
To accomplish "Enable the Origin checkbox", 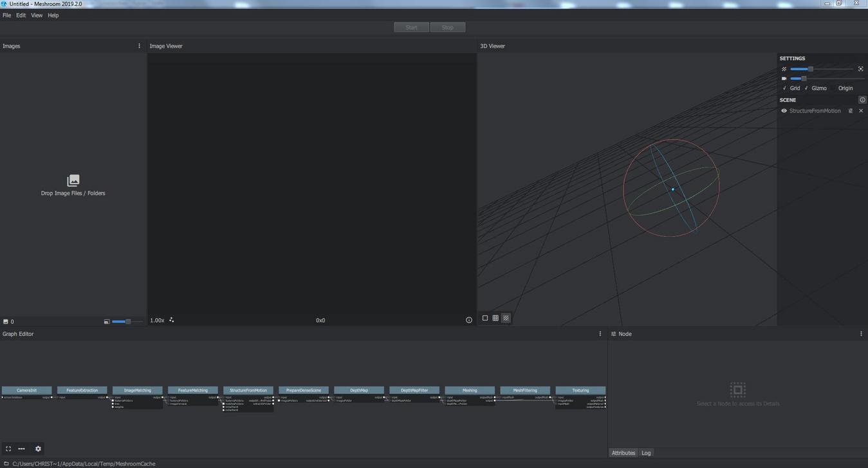I will pos(833,88).
